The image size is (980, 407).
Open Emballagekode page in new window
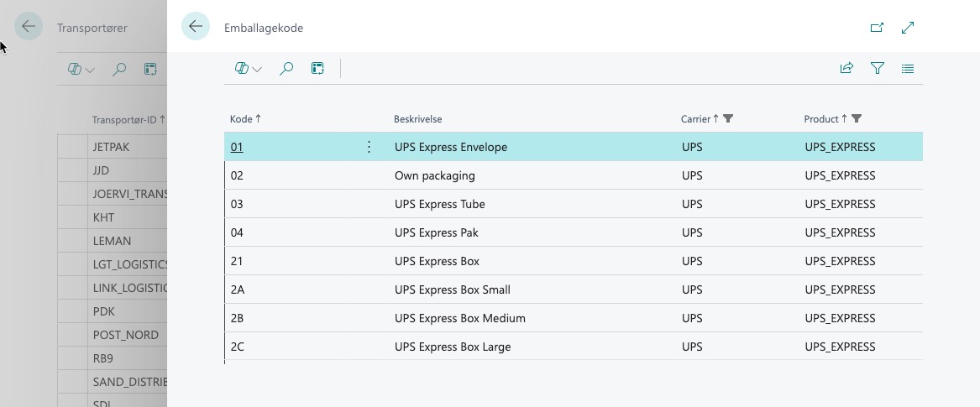pyautogui.click(x=877, y=28)
